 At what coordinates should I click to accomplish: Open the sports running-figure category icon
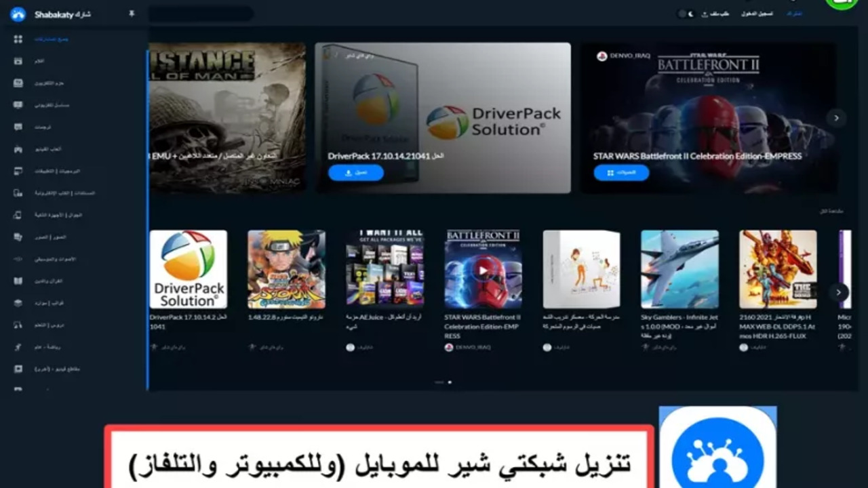tap(18, 347)
